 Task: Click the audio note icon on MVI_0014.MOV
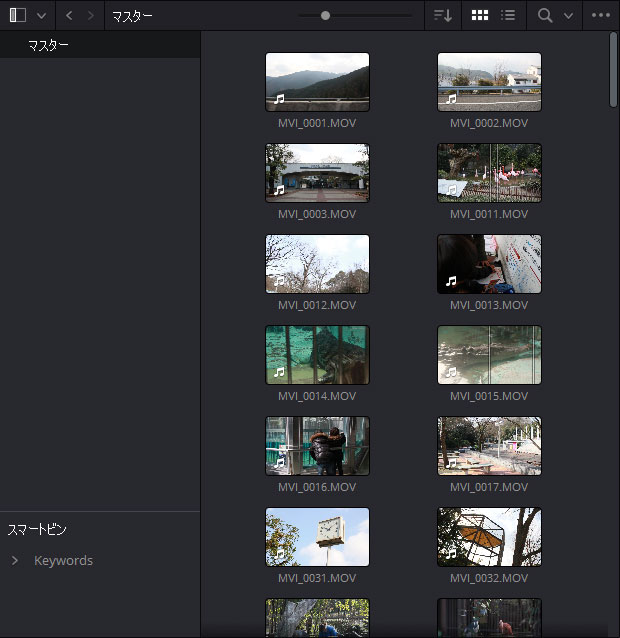coord(279,372)
